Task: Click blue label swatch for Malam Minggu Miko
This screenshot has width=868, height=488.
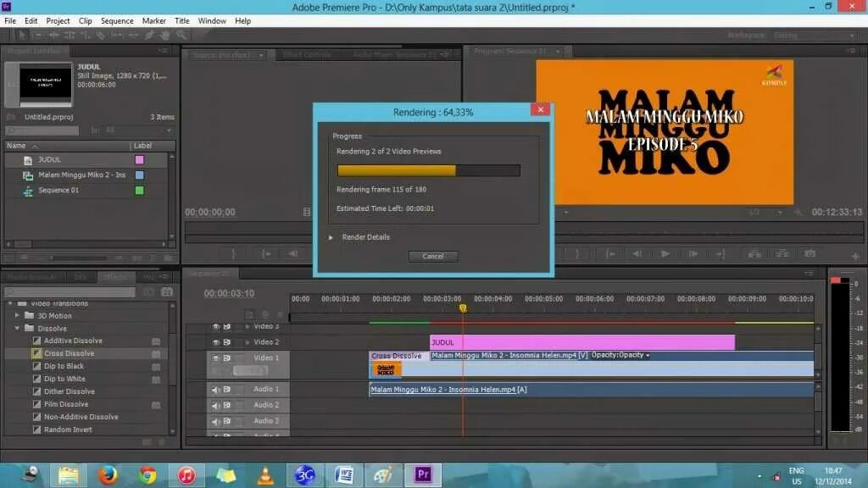Action: 140,175
